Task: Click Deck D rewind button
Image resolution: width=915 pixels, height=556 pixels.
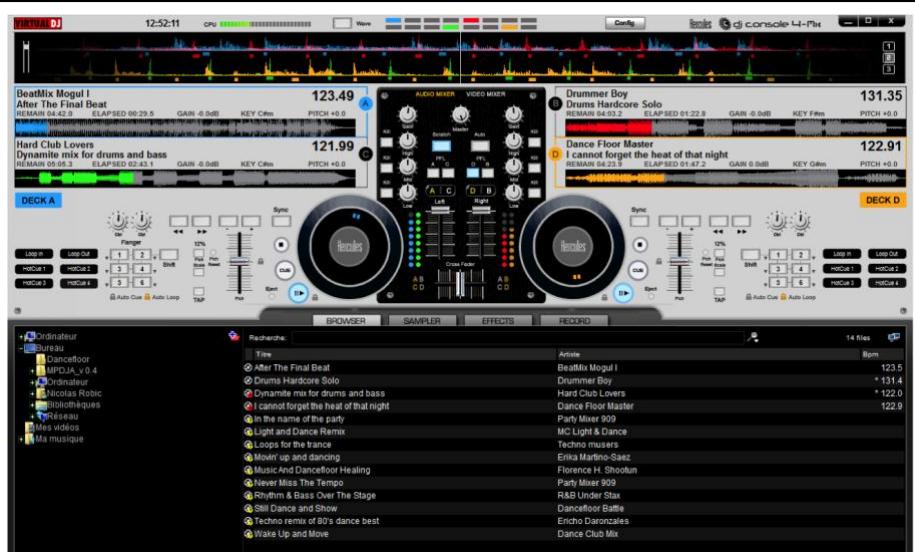Action: point(718,221)
